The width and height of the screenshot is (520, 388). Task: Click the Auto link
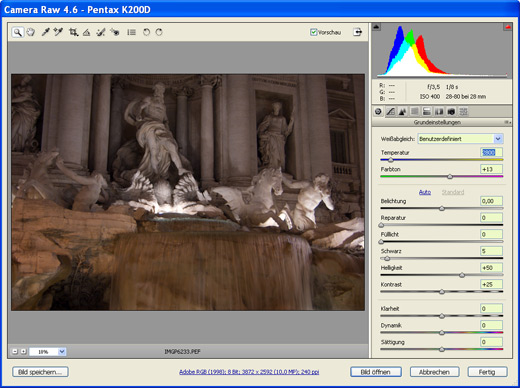[425, 192]
